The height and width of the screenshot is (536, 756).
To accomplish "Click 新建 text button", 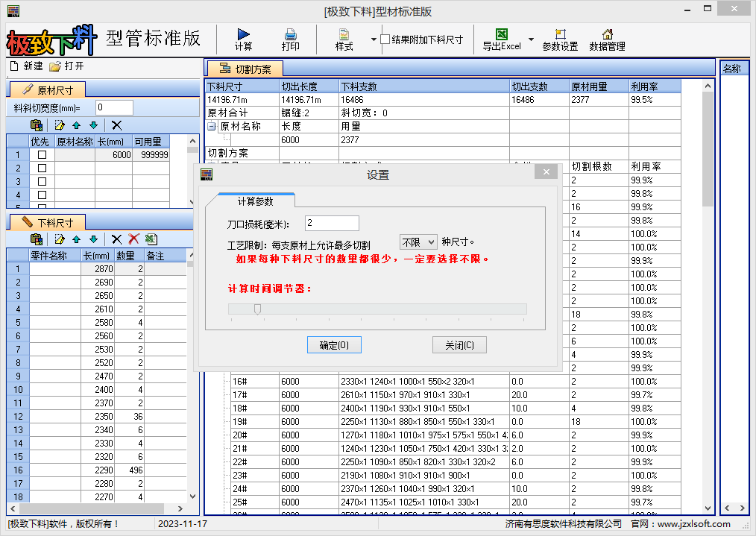I will pyautogui.click(x=34, y=66).
